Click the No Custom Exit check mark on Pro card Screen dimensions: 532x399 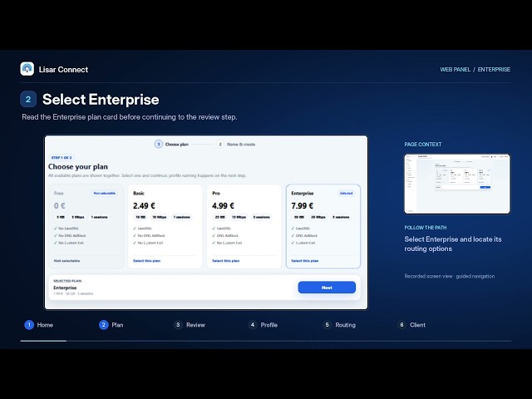(x=214, y=243)
